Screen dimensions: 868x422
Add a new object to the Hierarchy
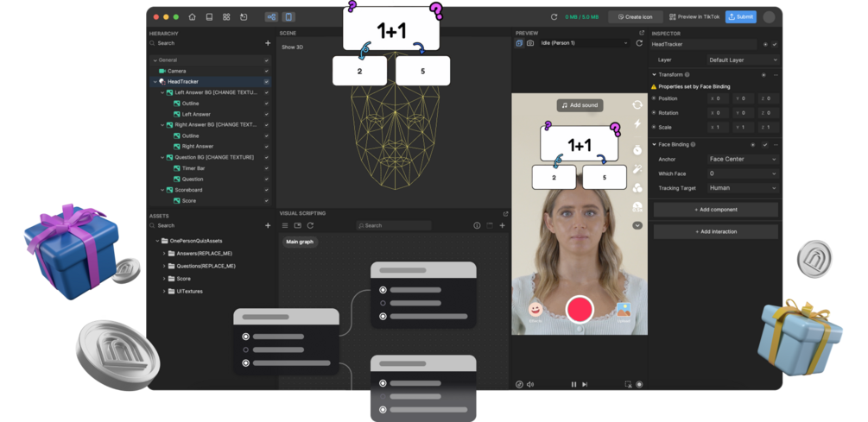pos(268,43)
